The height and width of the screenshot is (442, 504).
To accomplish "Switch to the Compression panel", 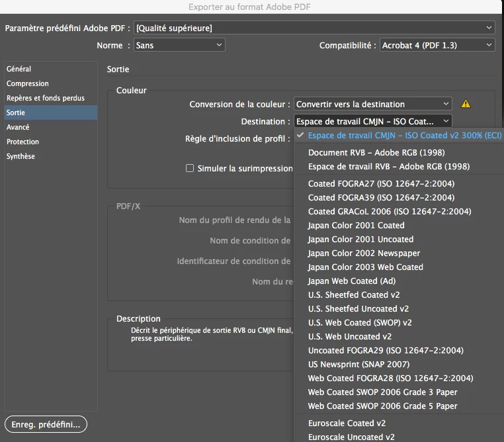I will point(51,83).
